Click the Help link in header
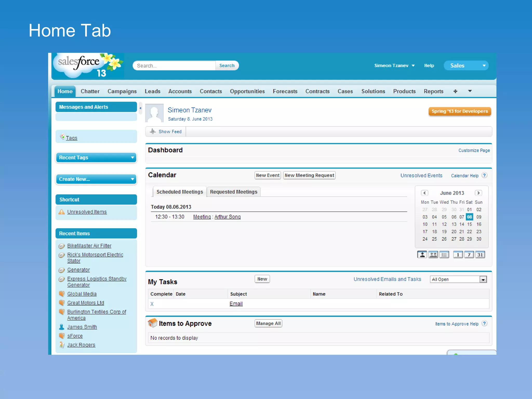 click(429, 65)
